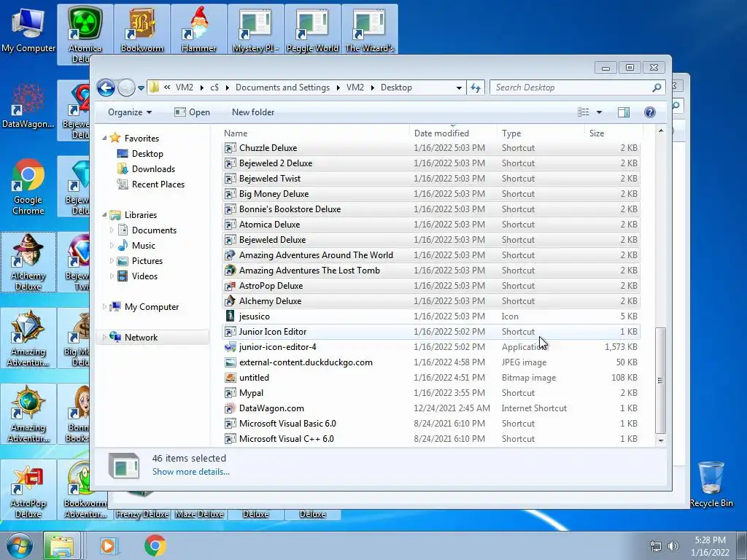Select Google Chrome desktop icon
747x560 pixels.
pyautogui.click(x=28, y=187)
